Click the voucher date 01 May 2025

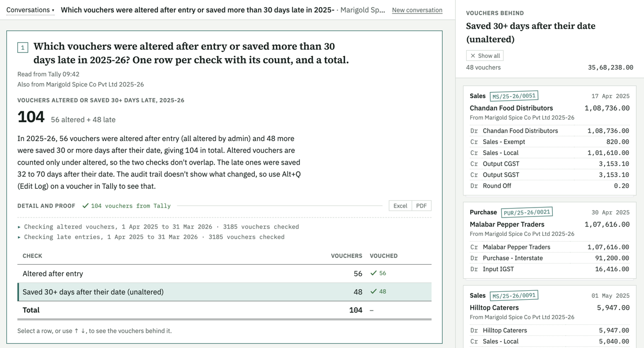click(x=610, y=296)
